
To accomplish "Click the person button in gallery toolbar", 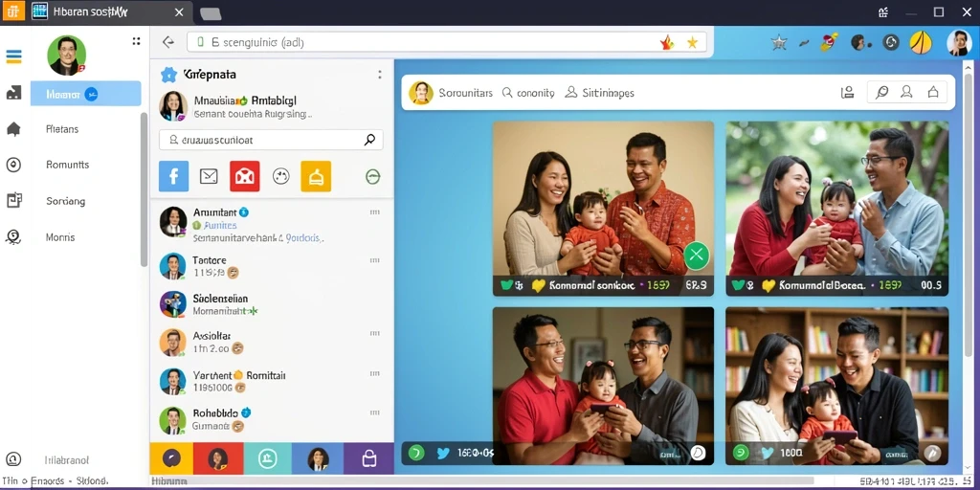I will (907, 93).
